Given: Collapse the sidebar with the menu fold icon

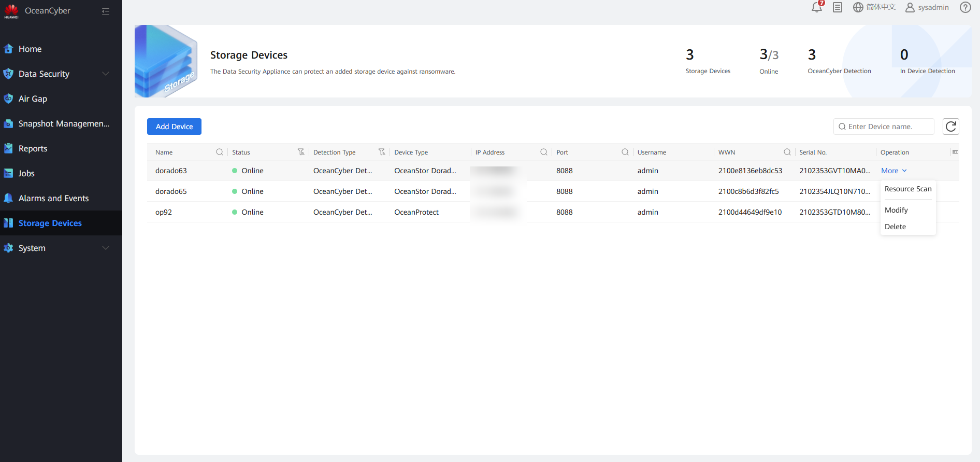Looking at the screenshot, I should click(x=106, y=11).
